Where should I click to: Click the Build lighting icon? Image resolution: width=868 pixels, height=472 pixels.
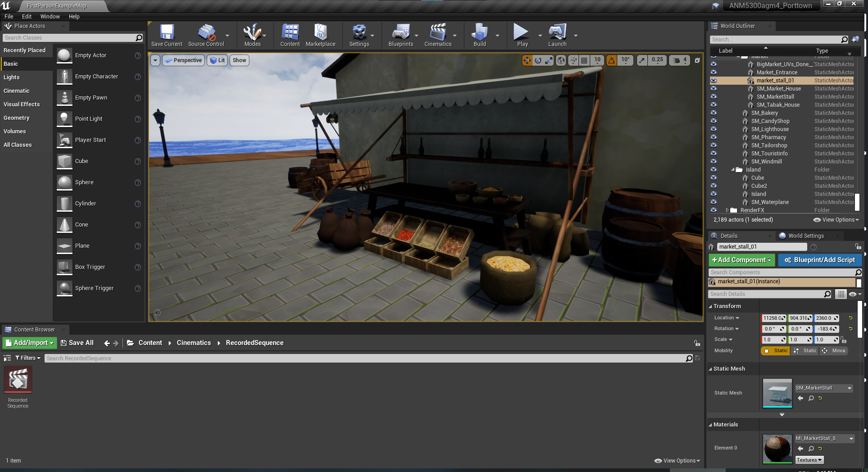click(479, 35)
